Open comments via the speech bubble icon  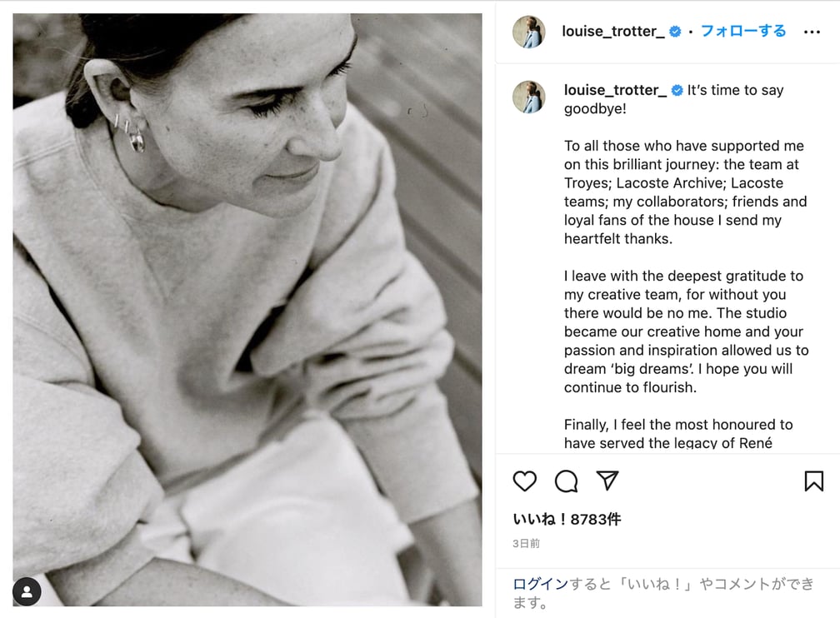tap(567, 481)
